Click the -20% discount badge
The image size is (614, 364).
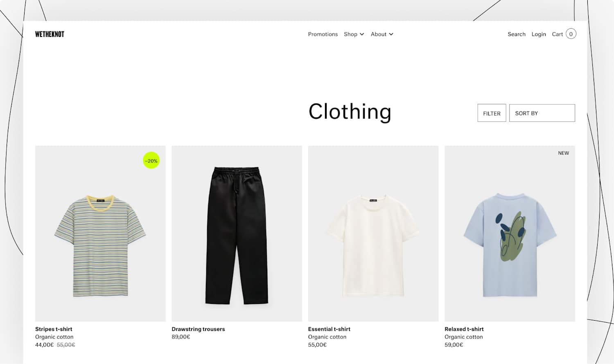151,161
